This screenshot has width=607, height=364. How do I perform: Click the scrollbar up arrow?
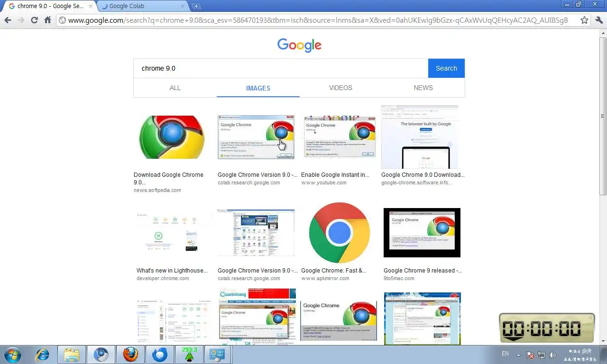pos(603,32)
